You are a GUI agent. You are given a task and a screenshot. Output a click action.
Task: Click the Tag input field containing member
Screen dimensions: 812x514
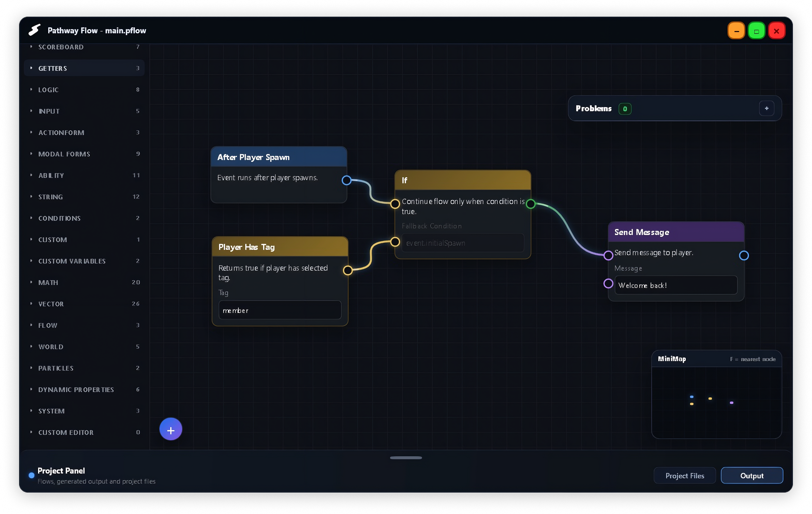click(280, 310)
